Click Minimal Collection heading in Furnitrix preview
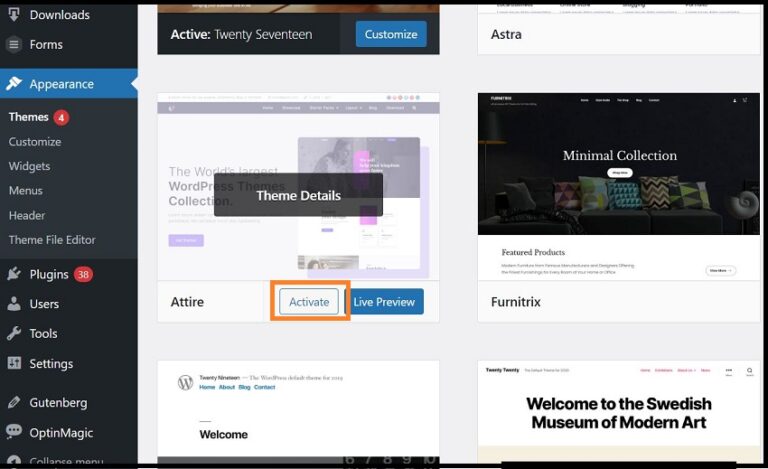768x469 pixels. click(620, 156)
